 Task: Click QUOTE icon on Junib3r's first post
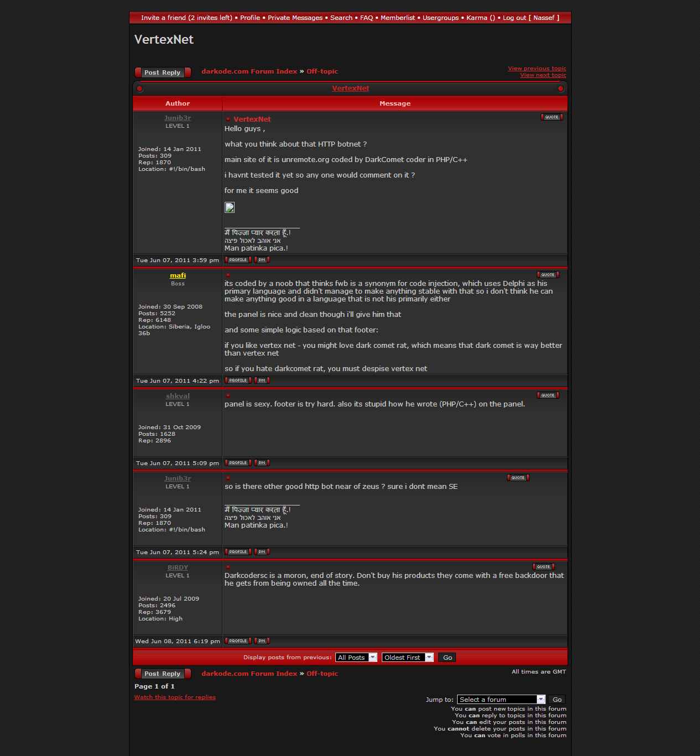[x=551, y=117]
